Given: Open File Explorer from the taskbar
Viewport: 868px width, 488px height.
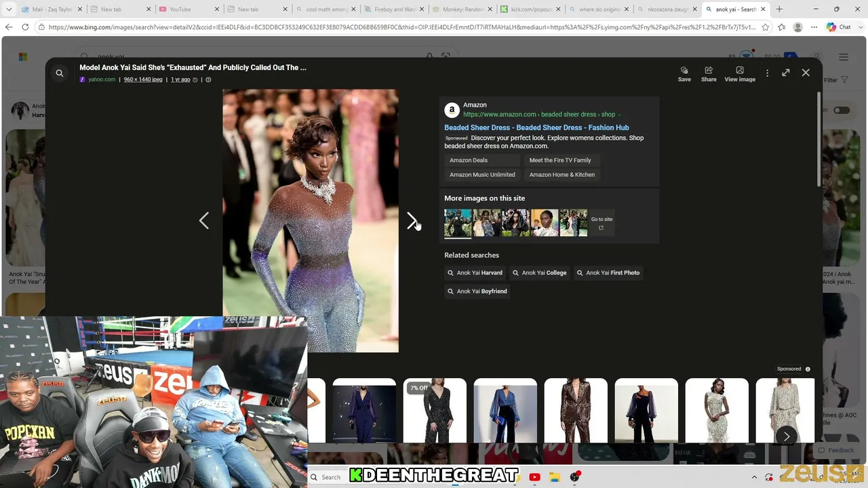Looking at the screenshot, I should tap(554, 477).
